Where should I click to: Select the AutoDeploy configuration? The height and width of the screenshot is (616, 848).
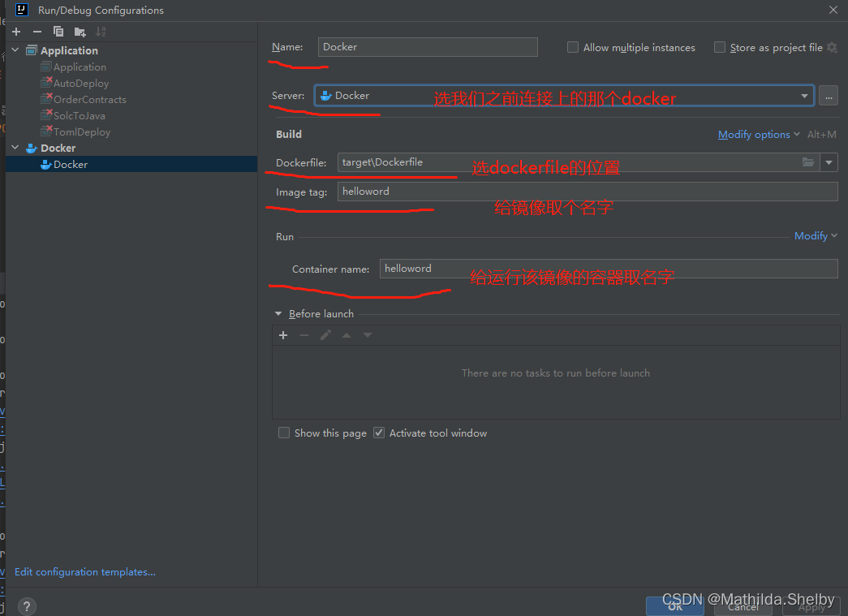pyautogui.click(x=80, y=84)
